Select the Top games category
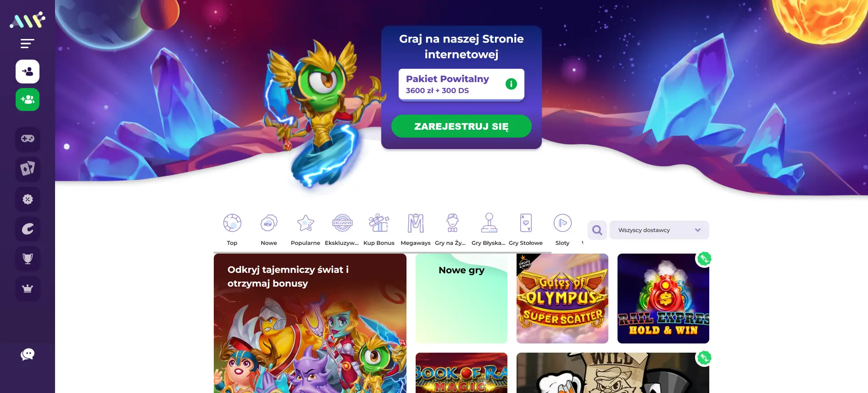868x393 pixels. click(232, 230)
